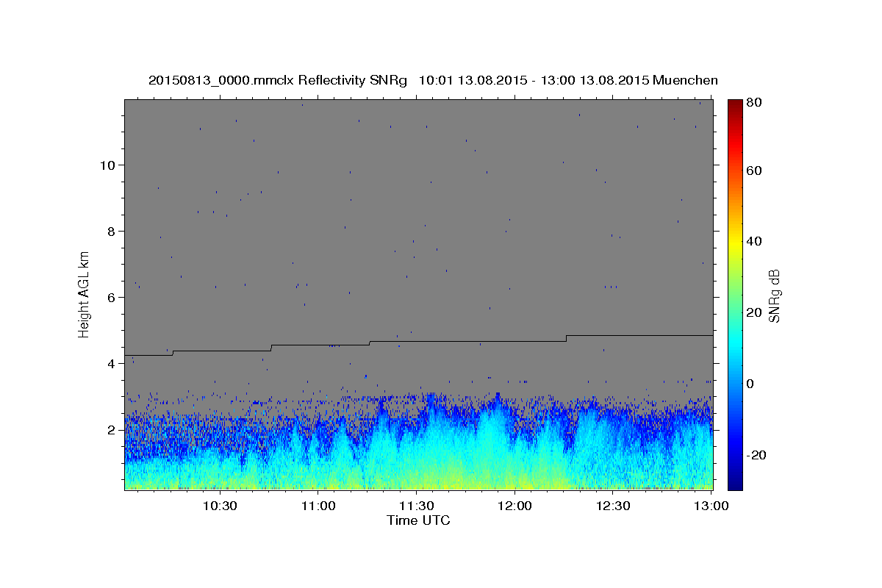Click the 'Height AGL km' axis label
The height and width of the screenshot is (588, 882).
tap(85, 294)
